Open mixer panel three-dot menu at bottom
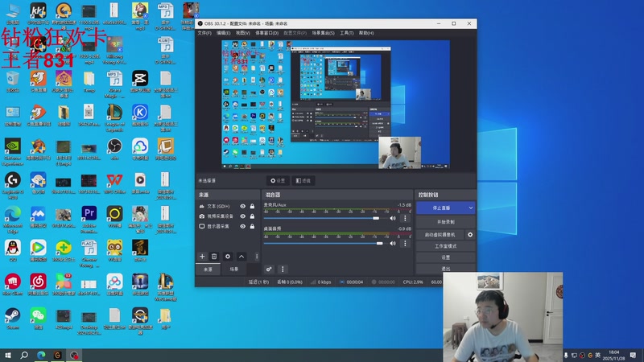This screenshot has height=362, width=644. [x=283, y=269]
